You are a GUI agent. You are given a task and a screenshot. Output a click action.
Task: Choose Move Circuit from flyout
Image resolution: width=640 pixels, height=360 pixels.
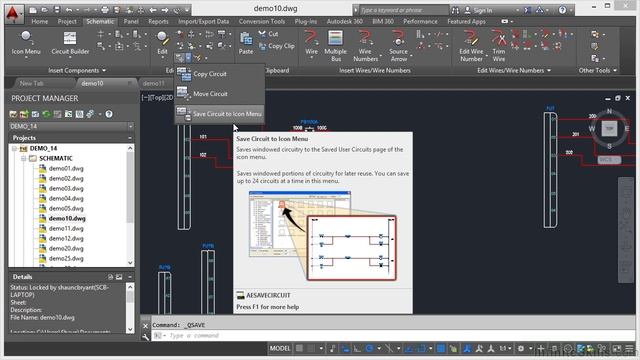220,94
